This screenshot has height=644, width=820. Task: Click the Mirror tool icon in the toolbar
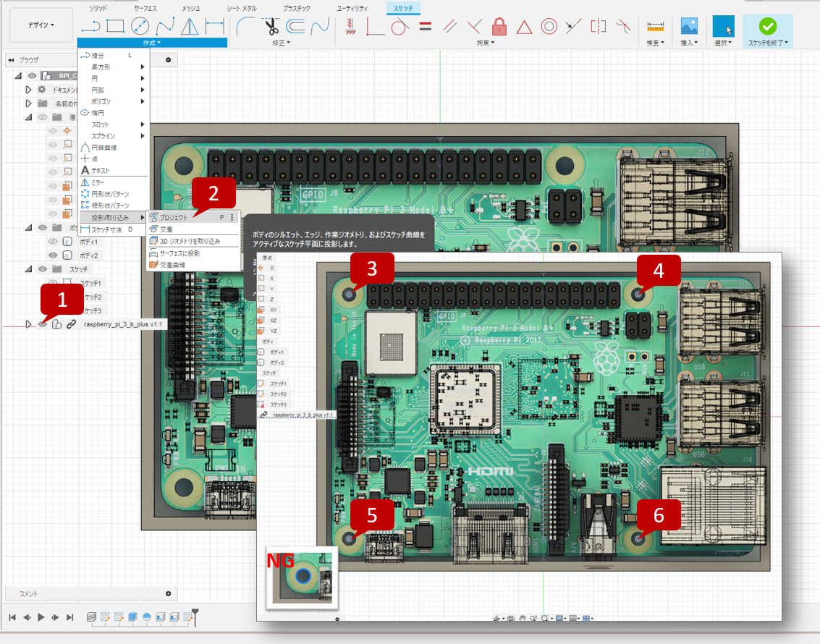pyautogui.click(x=190, y=25)
